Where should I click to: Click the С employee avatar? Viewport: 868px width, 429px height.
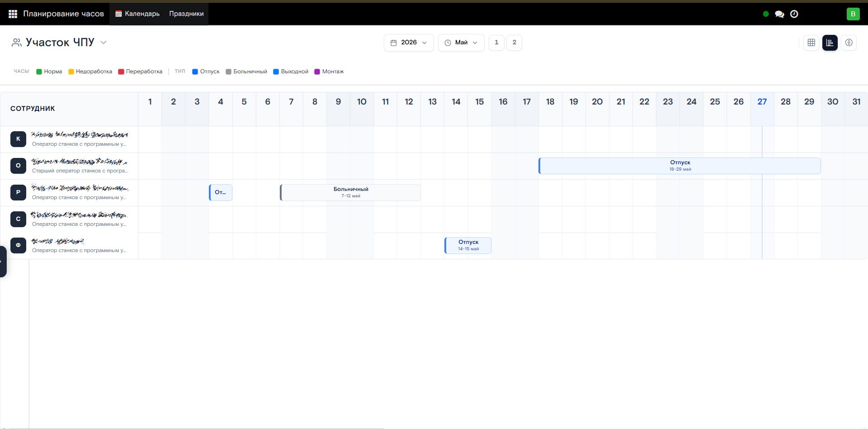(x=18, y=219)
